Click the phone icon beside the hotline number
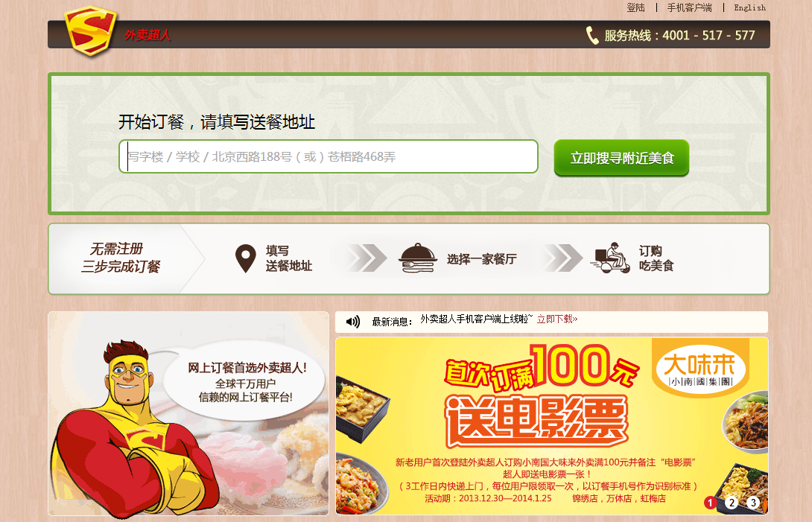Screen dimensions: 812x522 (592, 35)
